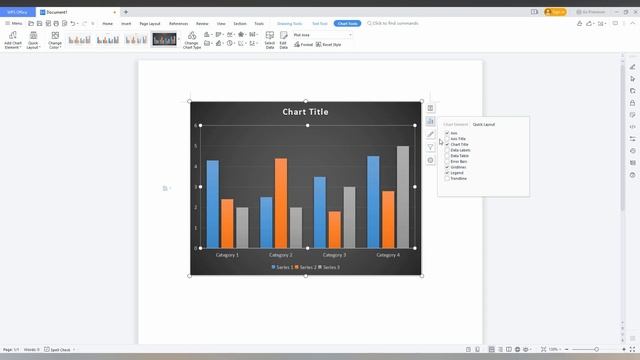Toggle the Gridlines checkbox
This screenshot has width=640, height=360.
click(x=447, y=167)
